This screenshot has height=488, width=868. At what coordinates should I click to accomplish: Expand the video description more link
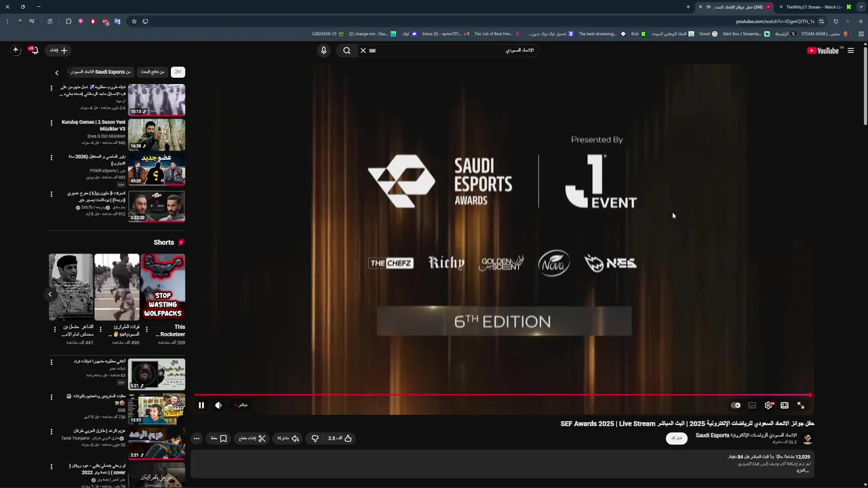click(x=803, y=470)
